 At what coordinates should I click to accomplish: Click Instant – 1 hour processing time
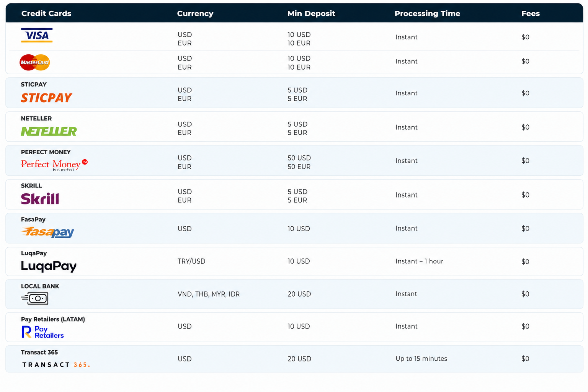click(x=419, y=261)
